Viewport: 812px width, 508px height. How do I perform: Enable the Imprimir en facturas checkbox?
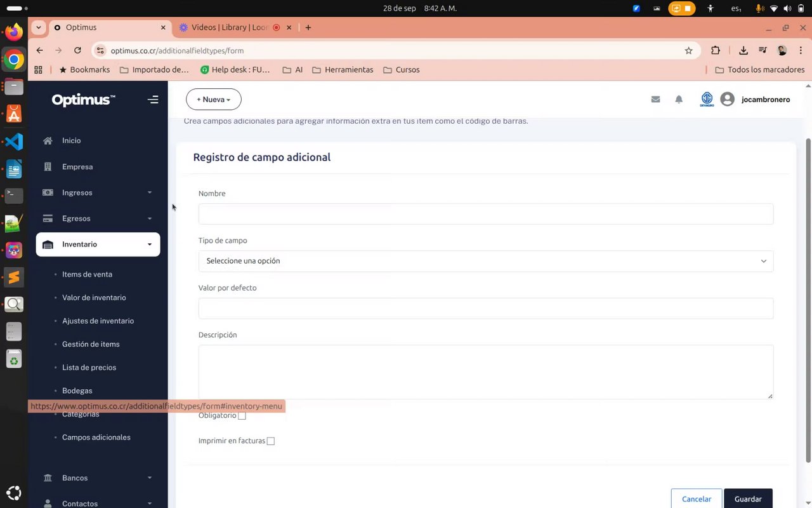pos(271,441)
